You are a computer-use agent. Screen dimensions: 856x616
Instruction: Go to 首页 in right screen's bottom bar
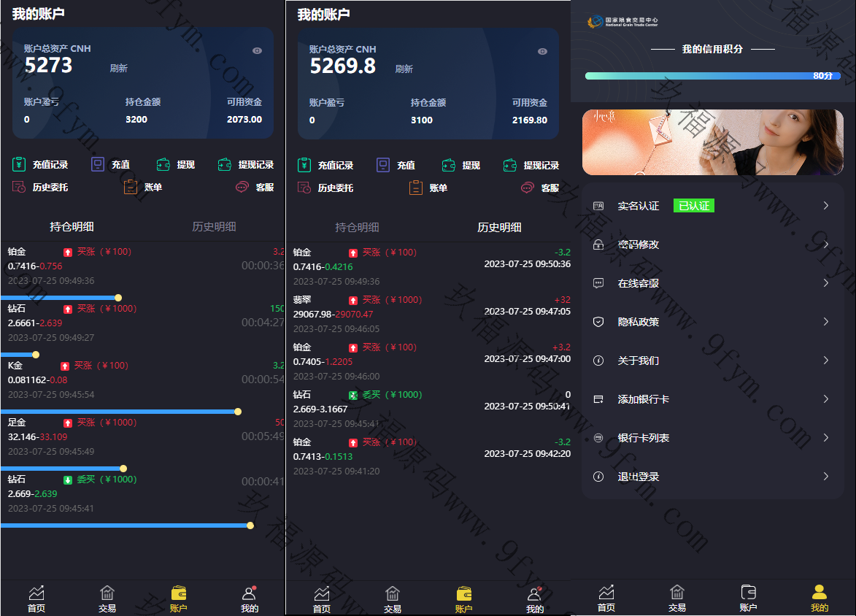point(606,598)
